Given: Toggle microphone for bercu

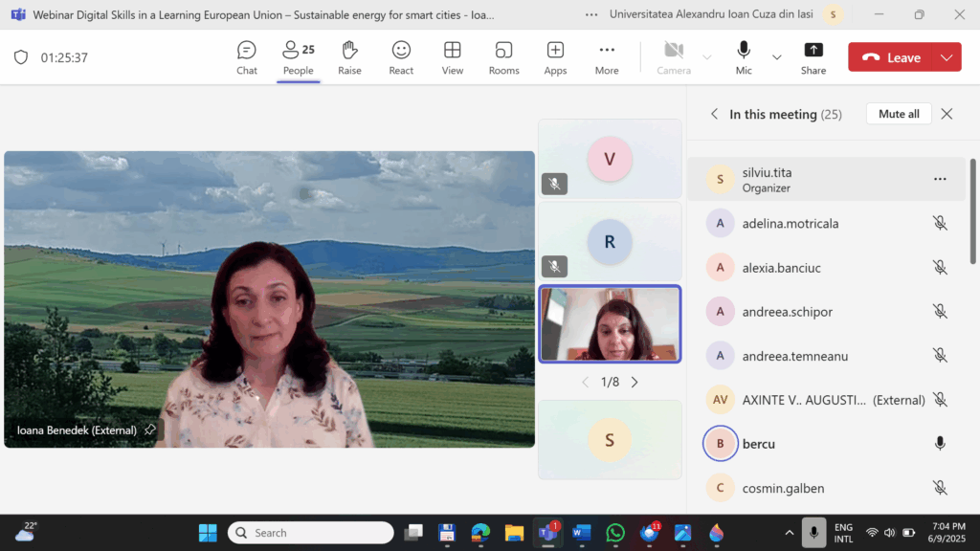Looking at the screenshot, I should [x=940, y=444].
